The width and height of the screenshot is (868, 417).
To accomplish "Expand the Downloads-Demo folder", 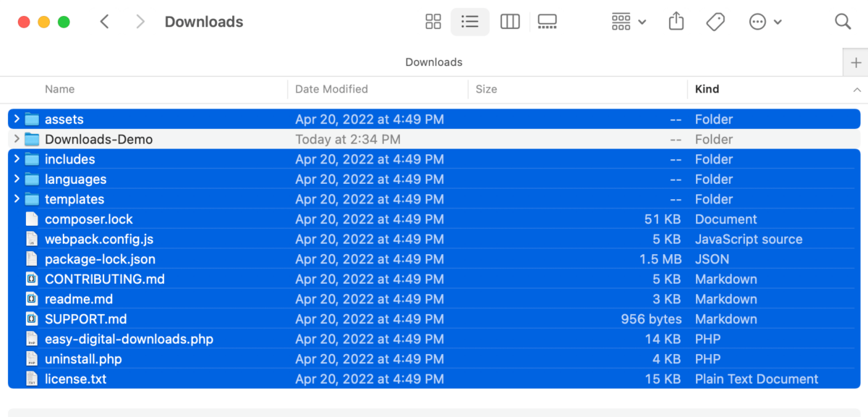I will click(16, 139).
